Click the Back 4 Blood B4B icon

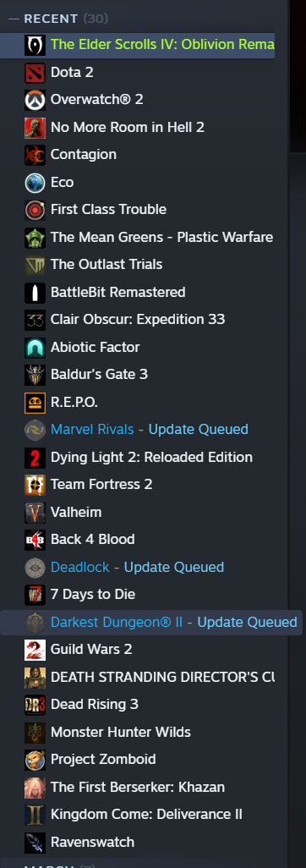click(x=35, y=540)
